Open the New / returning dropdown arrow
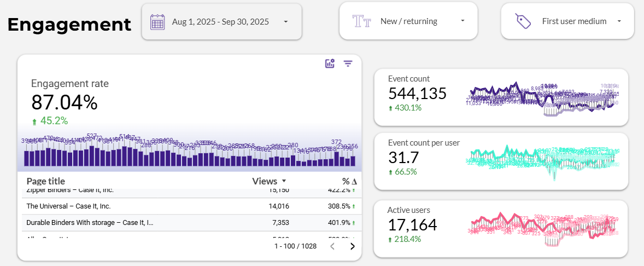Image resolution: width=644 pixels, height=266 pixels. coord(462,21)
